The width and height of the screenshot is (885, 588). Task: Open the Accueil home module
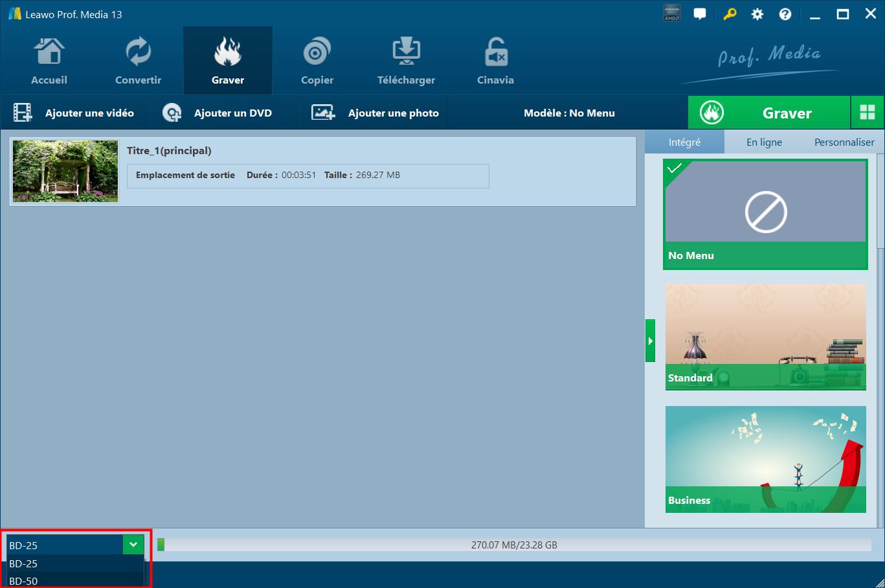pyautogui.click(x=49, y=61)
